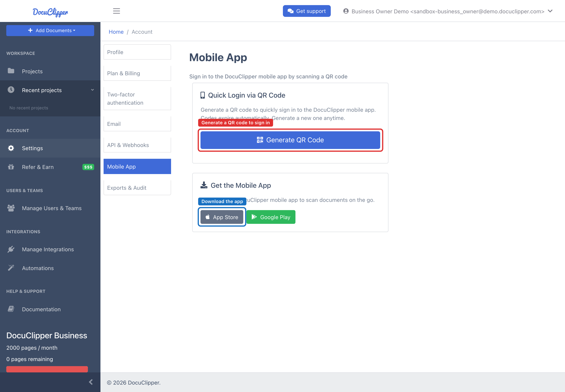This screenshot has width=565, height=392.
Task: Click the '0 pages remaining' text
Action: tap(29, 359)
